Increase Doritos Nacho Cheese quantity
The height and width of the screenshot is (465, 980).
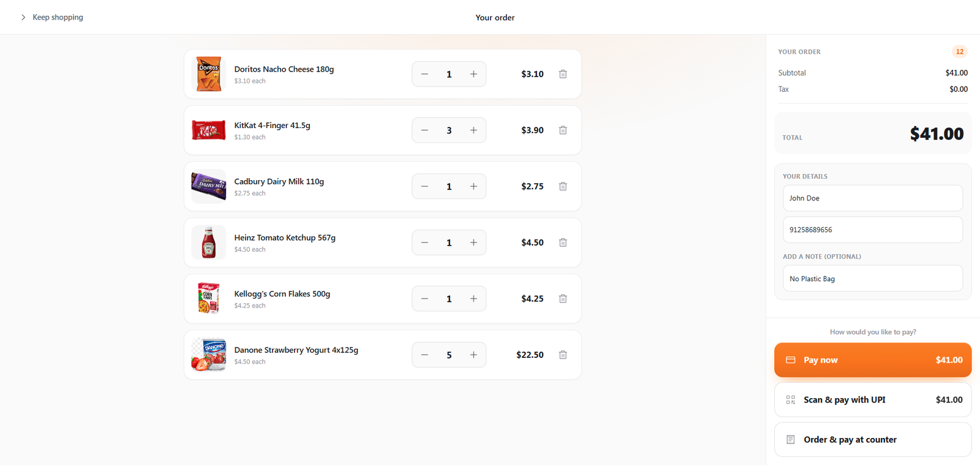pos(473,74)
